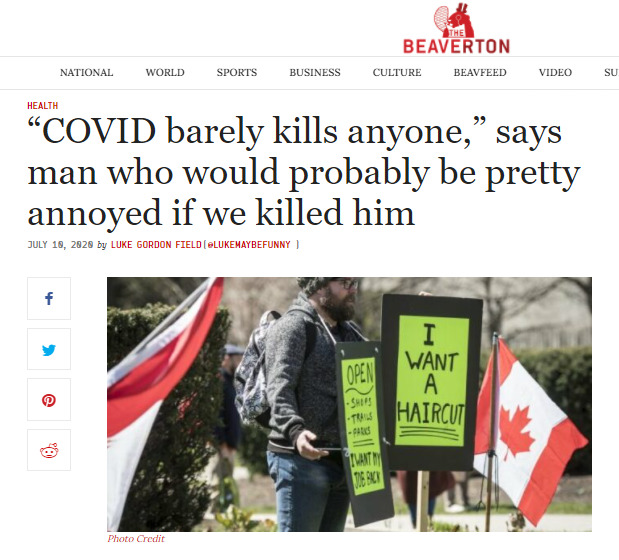619x560 pixels.
Task: Navigate to the Culture section
Action: pyautogui.click(x=397, y=73)
